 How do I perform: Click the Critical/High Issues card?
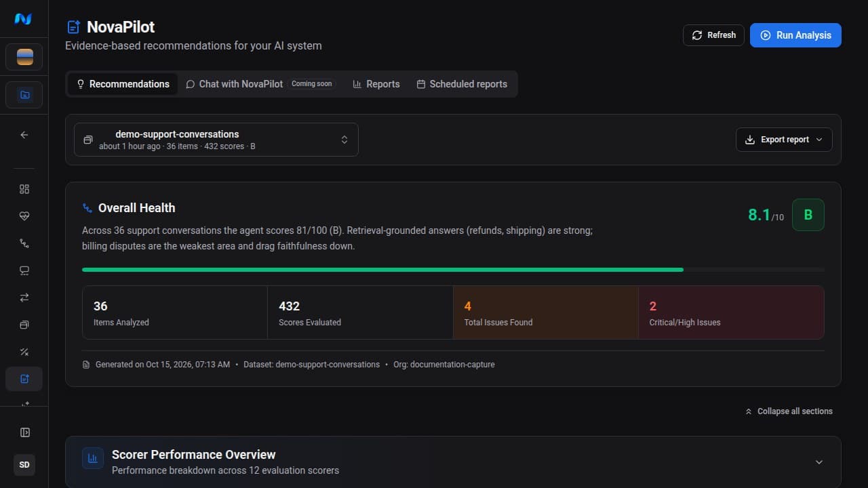pyautogui.click(x=731, y=312)
